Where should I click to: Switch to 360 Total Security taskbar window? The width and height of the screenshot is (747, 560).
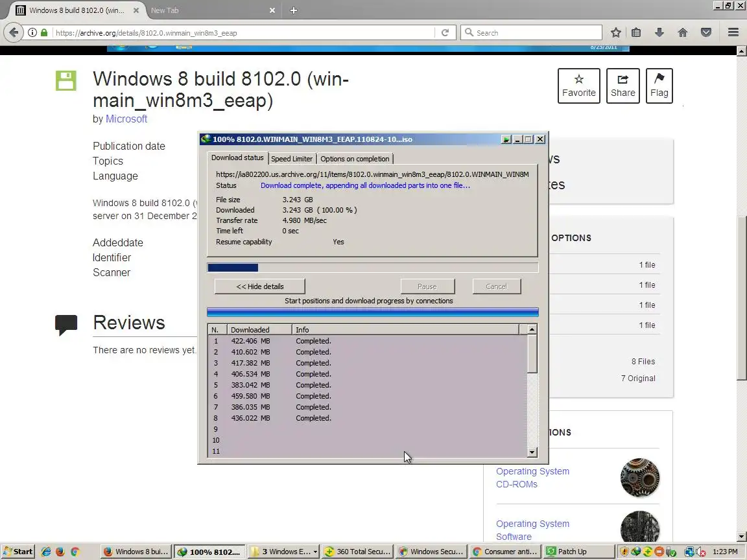(x=357, y=552)
